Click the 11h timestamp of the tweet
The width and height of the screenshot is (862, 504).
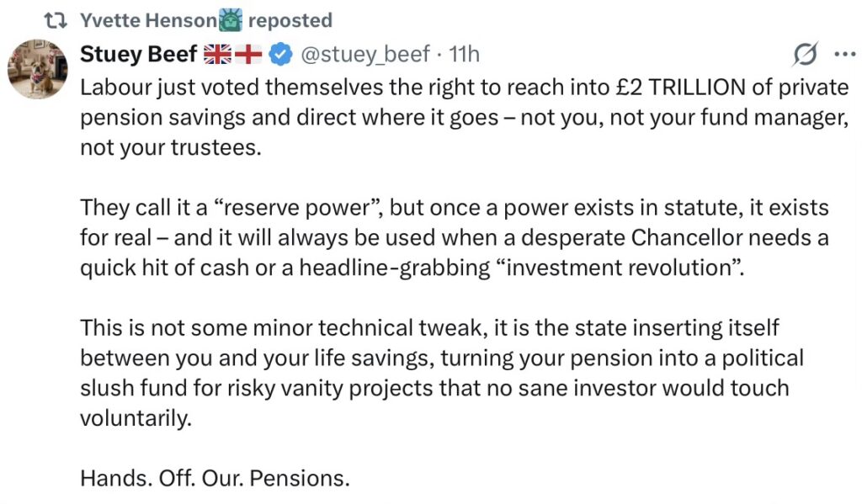coord(464,55)
